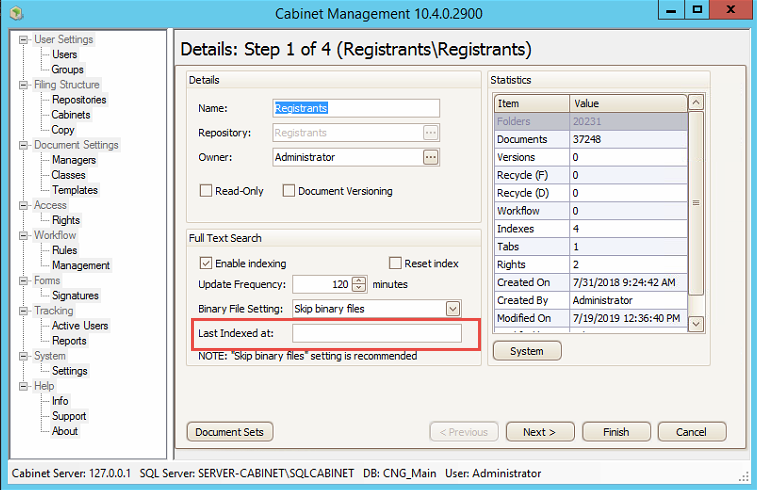757x490 pixels.
Task: Click the Cancel button
Action: pos(691,432)
